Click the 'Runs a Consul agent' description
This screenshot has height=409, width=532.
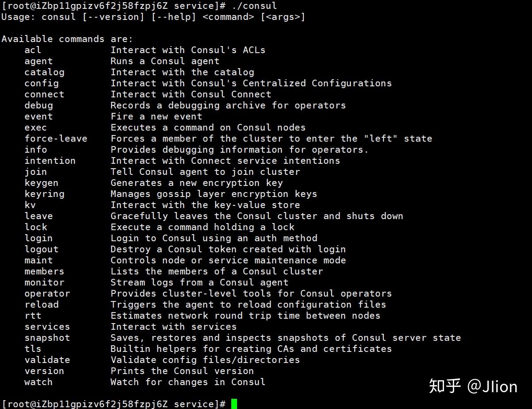(x=165, y=61)
